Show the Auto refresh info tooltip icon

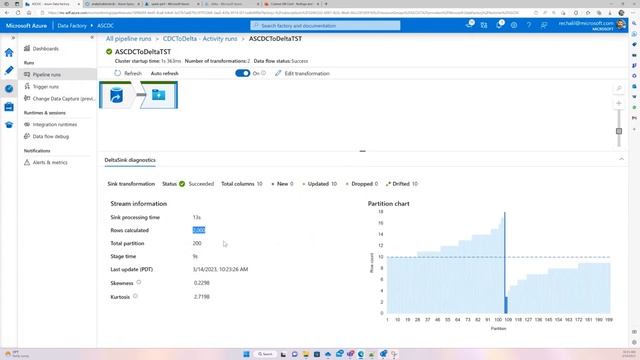[263, 73]
